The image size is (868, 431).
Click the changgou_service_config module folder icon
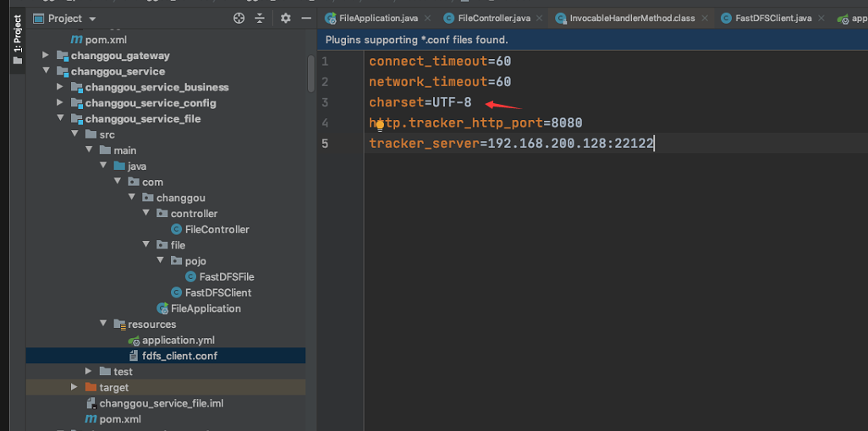pos(76,103)
